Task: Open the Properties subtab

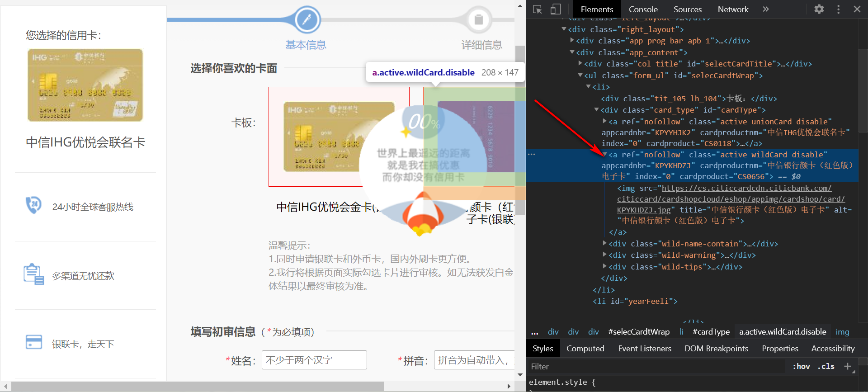Action: coord(780,349)
